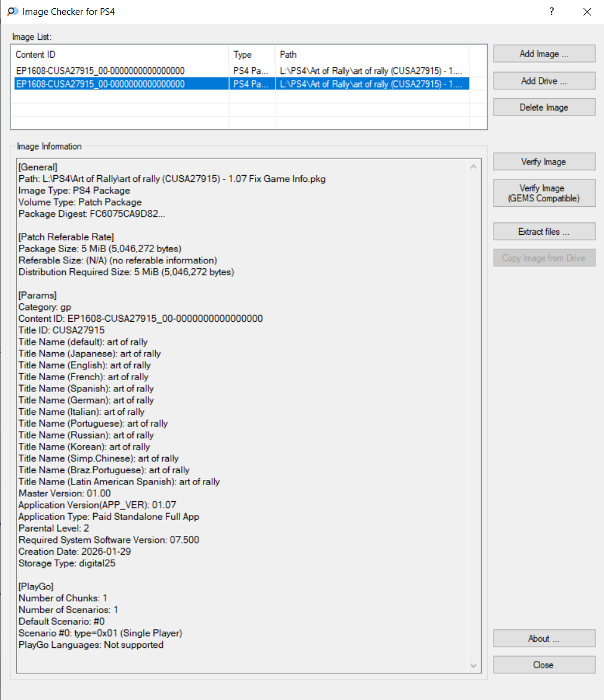Click the Title Name (default) line
The width and height of the screenshot is (604, 700).
click(83, 342)
